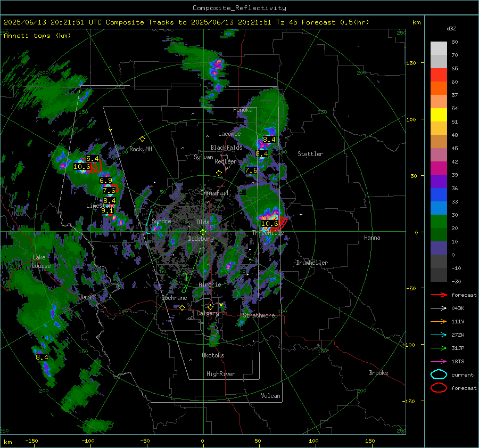The width and height of the screenshot is (479, 448).
Task: Click the 'Banff' town label
Action: coord(88,297)
